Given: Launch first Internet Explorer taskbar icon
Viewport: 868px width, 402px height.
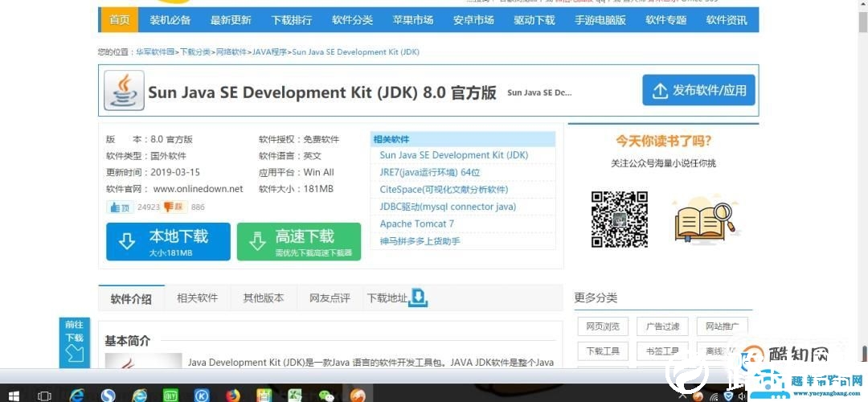Looking at the screenshot, I should click(77, 396).
